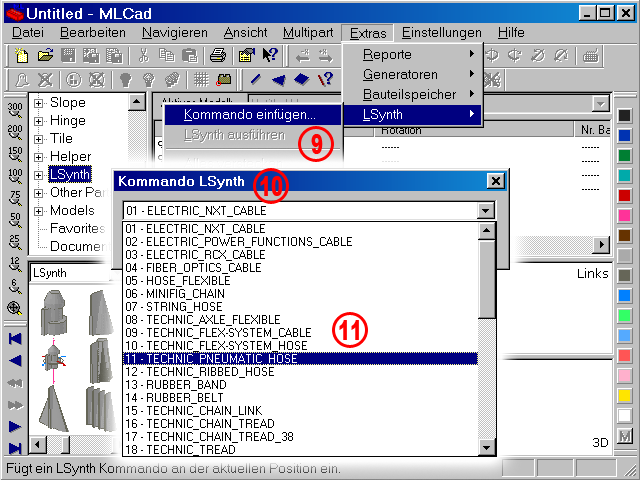Click the zoom 25 magnifier icon

click(x=15, y=242)
